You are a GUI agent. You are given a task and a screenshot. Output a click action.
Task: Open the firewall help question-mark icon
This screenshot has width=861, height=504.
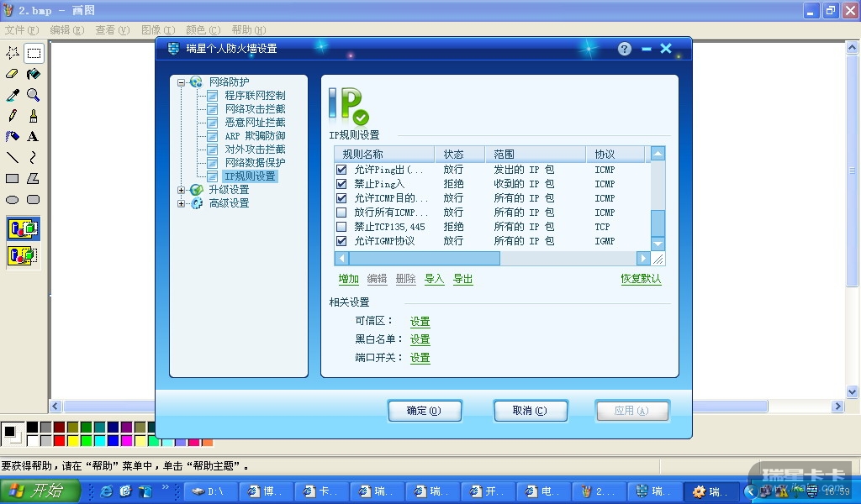click(625, 49)
